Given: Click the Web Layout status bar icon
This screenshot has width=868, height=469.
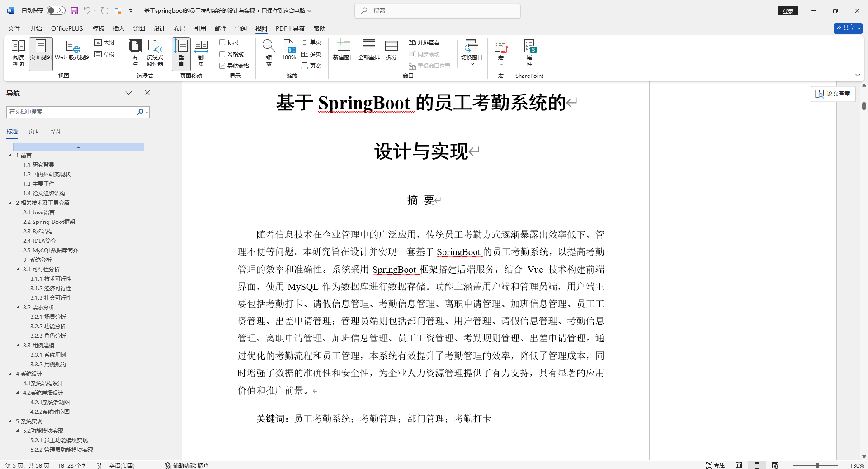Looking at the screenshot, I should point(775,465).
